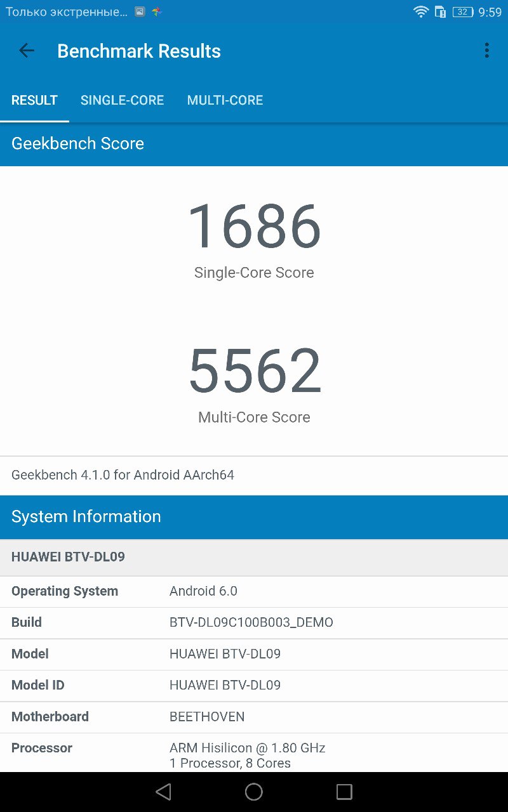508x812 pixels.
Task: Tap the HUAWEI BTV-DL09 device header row
Action: (x=254, y=558)
